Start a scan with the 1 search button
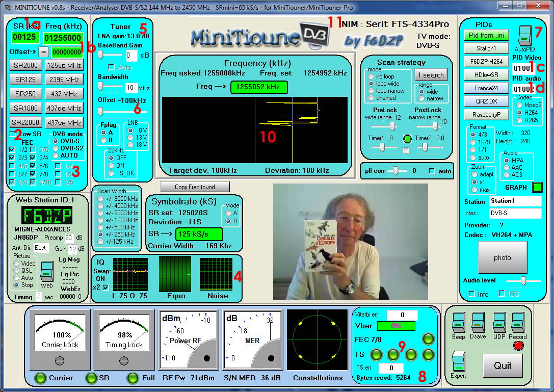Viewport: 554px width, 392px height. (431, 74)
